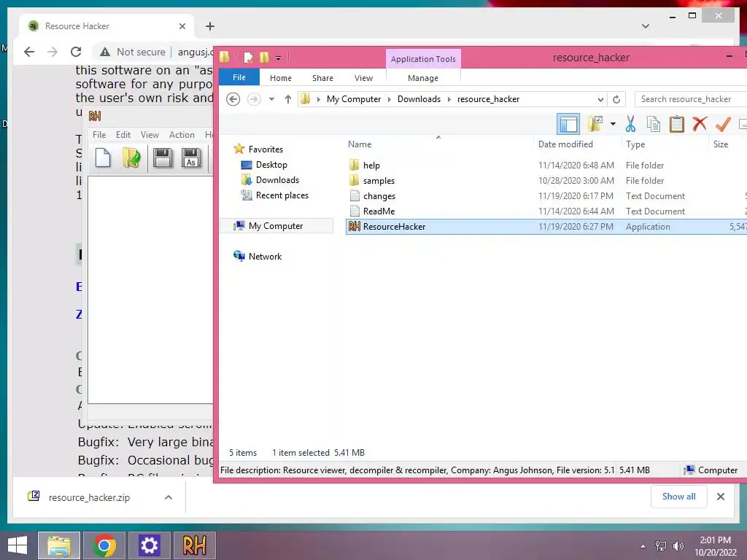Close the Resource Hacker browser tab
Image resolution: width=747 pixels, height=560 pixels.
[x=182, y=26]
